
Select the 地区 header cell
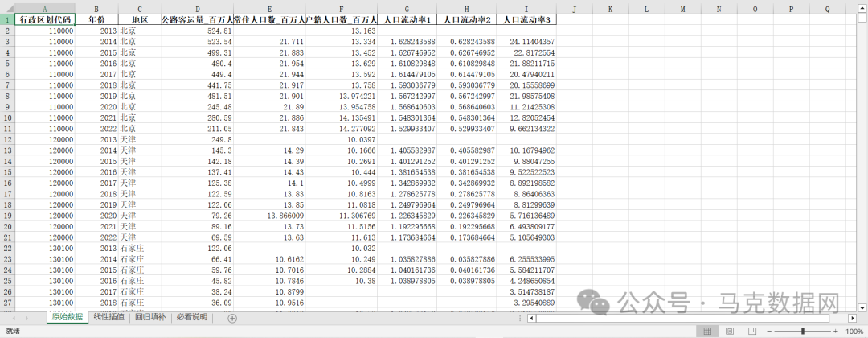coord(140,19)
